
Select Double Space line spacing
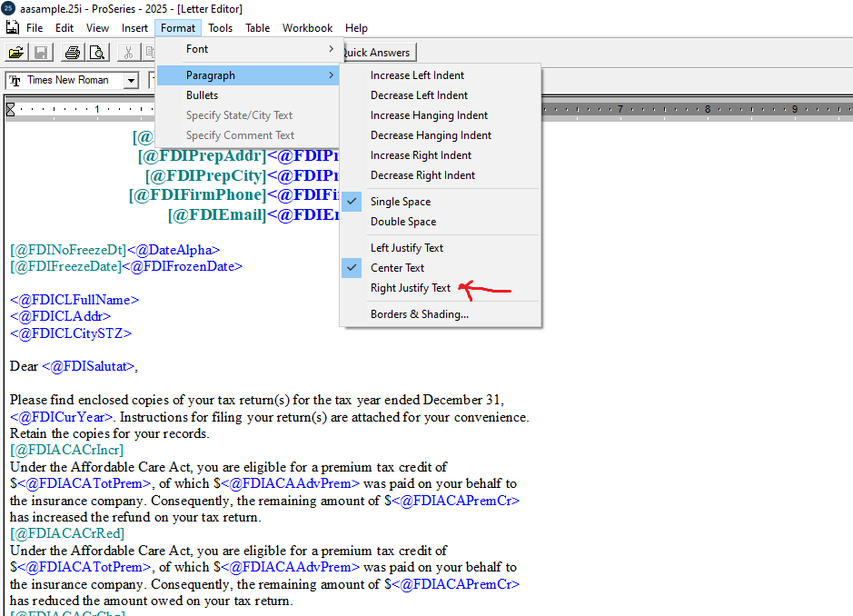tap(403, 222)
